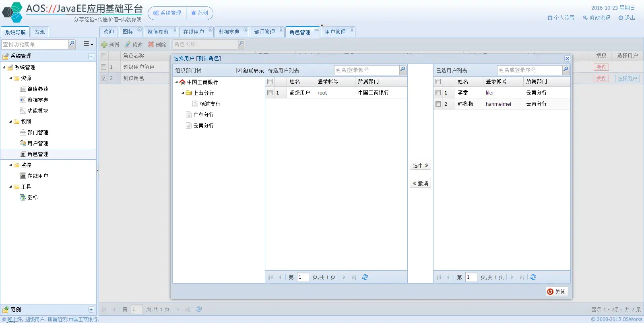Switch to the 发现 tab

click(39, 32)
